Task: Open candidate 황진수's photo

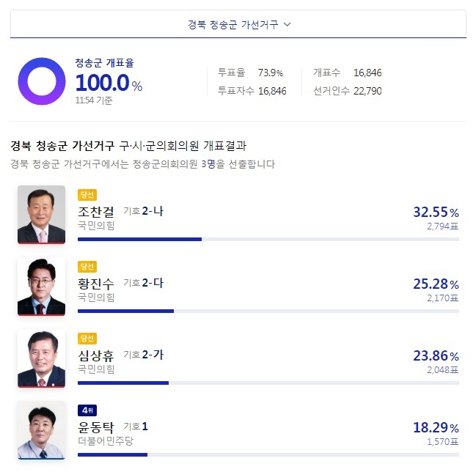Action: tap(41, 287)
